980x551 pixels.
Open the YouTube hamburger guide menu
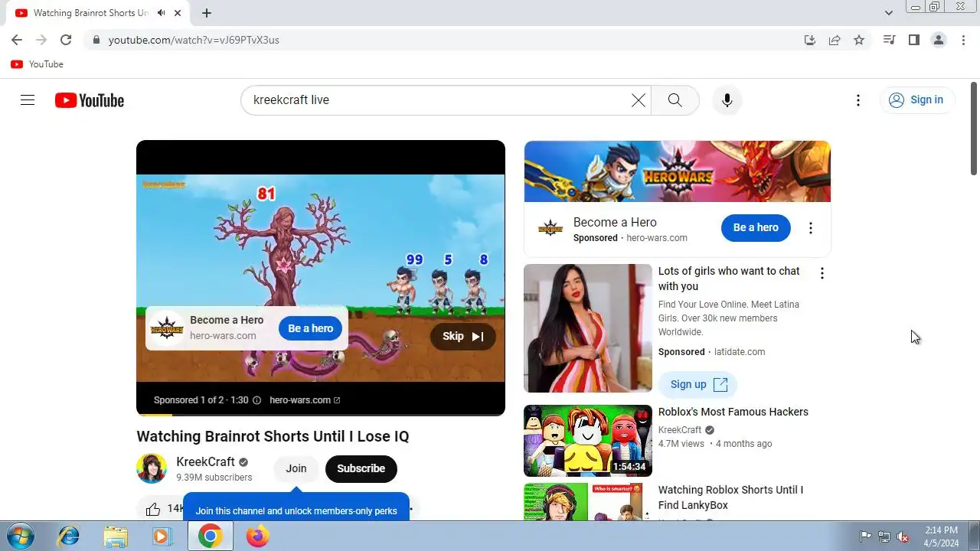coord(28,100)
